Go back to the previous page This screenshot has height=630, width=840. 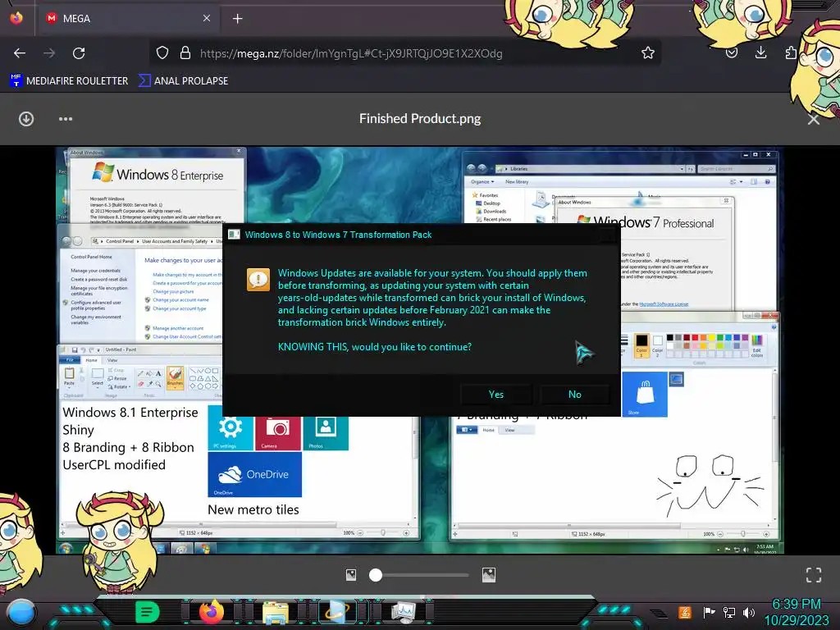coord(20,53)
